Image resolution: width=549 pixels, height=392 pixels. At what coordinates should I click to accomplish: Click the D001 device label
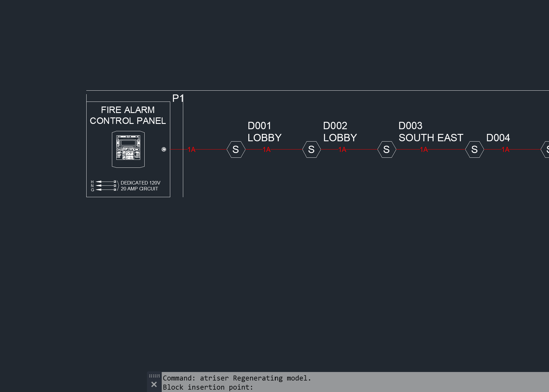259,126
